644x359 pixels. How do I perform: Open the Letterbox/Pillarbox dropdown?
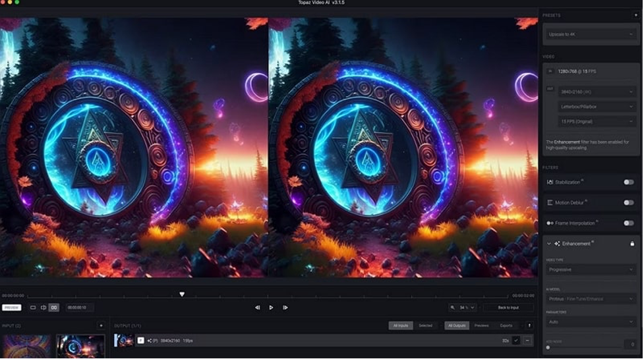coord(596,106)
